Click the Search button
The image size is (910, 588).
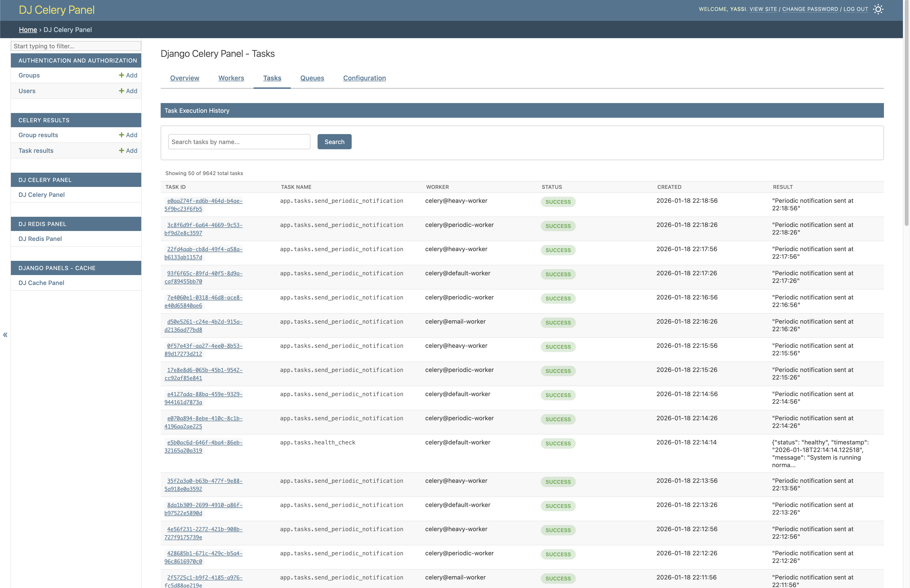tap(334, 142)
